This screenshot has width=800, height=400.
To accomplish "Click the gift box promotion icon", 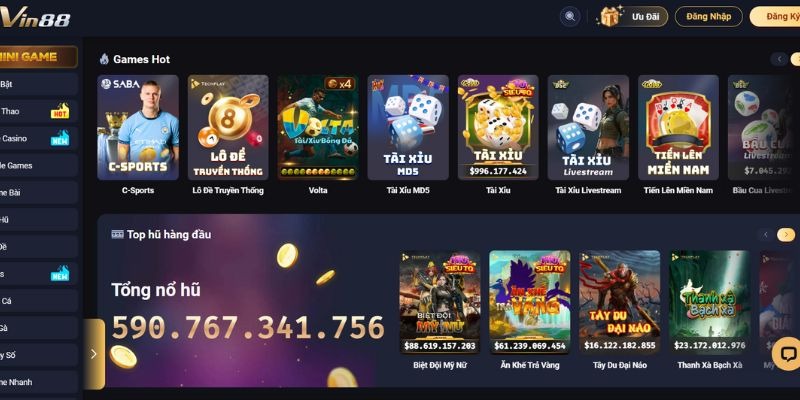I will (610, 16).
